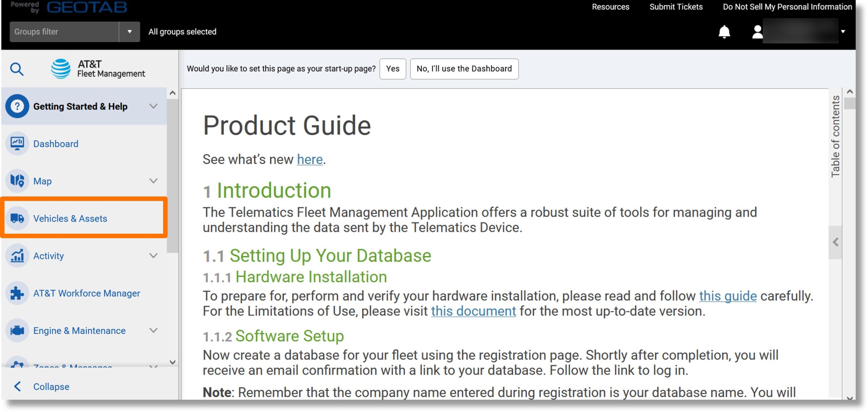Click the Map sidebar icon

tap(17, 181)
